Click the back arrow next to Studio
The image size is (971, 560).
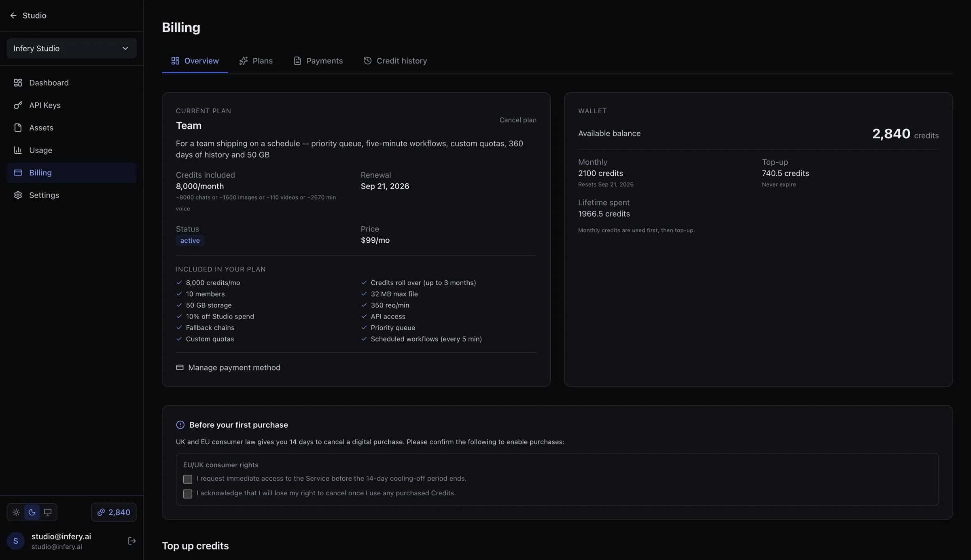[13, 15]
